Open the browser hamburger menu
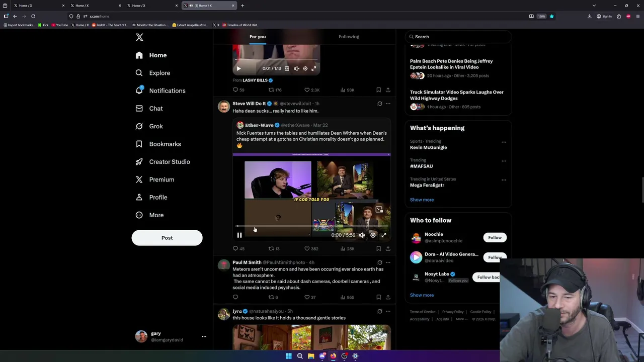This screenshot has width=644, height=362. tap(637, 16)
